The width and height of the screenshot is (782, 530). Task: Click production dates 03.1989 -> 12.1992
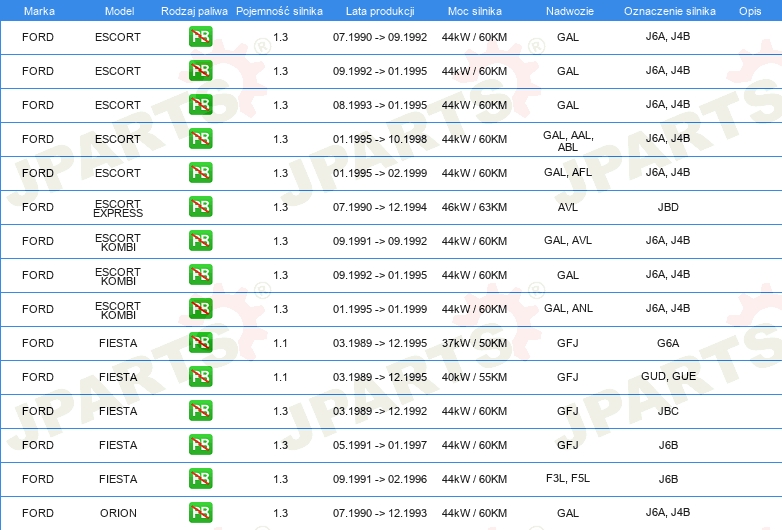tap(380, 411)
